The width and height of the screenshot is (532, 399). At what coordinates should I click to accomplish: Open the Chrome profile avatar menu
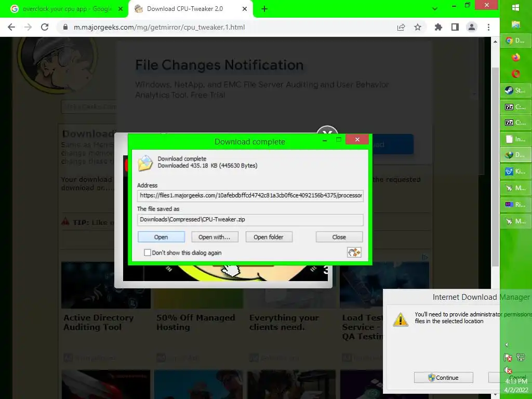pos(472,27)
